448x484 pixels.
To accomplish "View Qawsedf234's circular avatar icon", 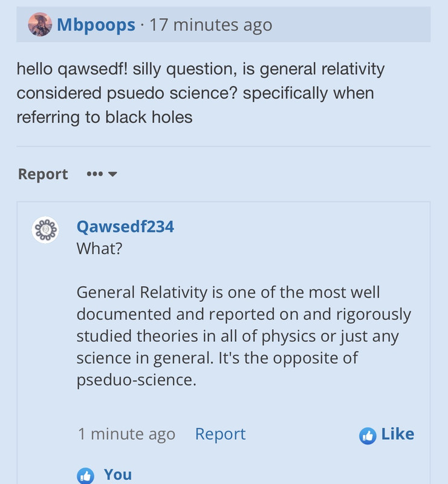I will (45, 230).
